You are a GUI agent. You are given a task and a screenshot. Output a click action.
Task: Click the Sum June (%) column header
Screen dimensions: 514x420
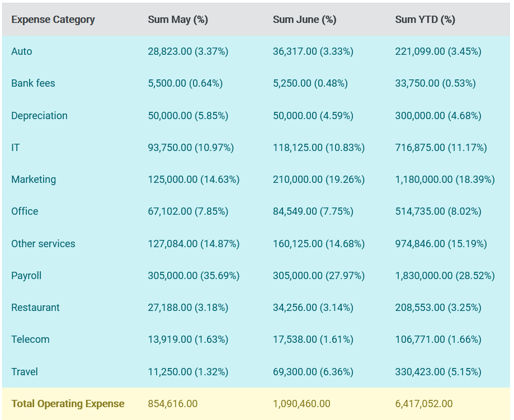pyautogui.click(x=304, y=20)
